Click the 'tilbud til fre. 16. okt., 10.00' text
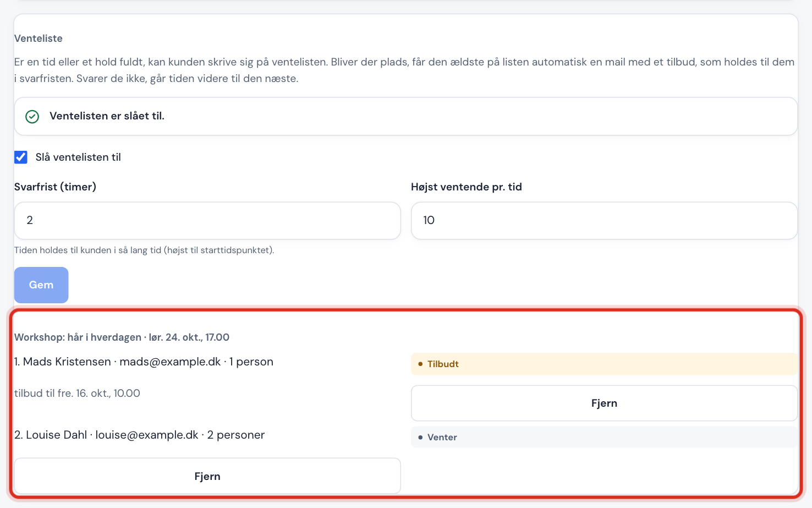812x508 pixels. [x=77, y=394]
